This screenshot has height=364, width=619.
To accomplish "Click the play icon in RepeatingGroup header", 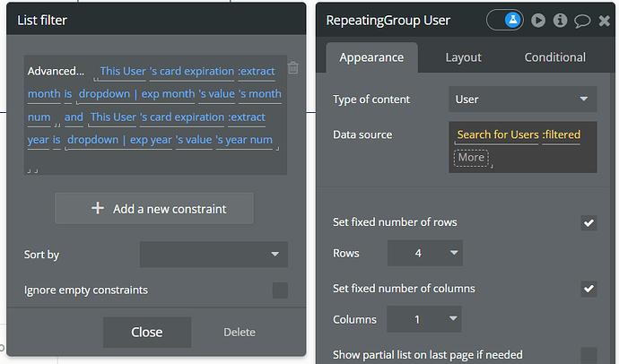I will [x=537, y=20].
